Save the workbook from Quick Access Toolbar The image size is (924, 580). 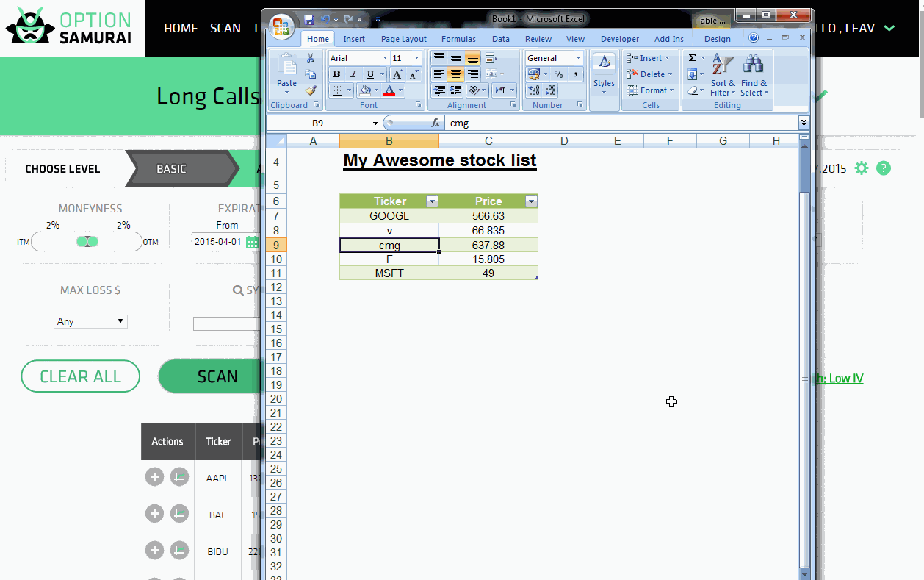pyautogui.click(x=309, y=20)
